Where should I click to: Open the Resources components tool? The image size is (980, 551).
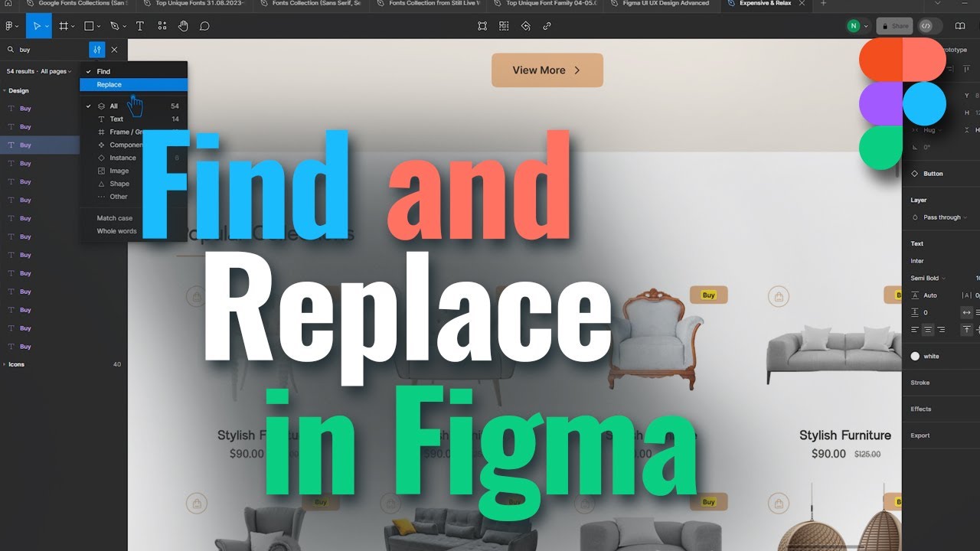coord(162,26)
